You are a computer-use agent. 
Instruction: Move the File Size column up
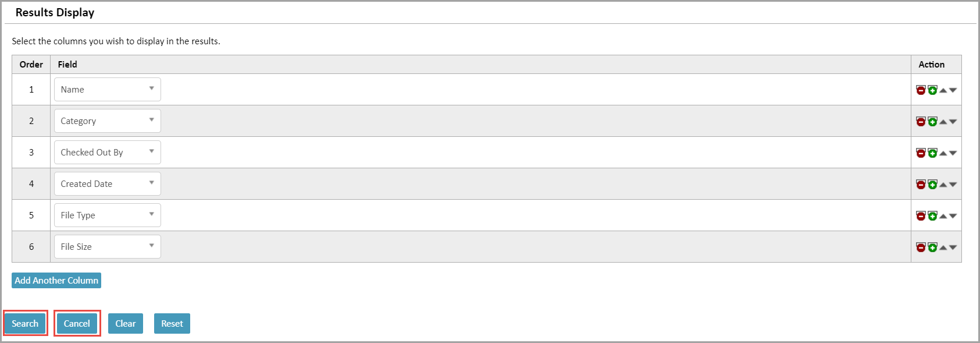(x=943, y=246)
